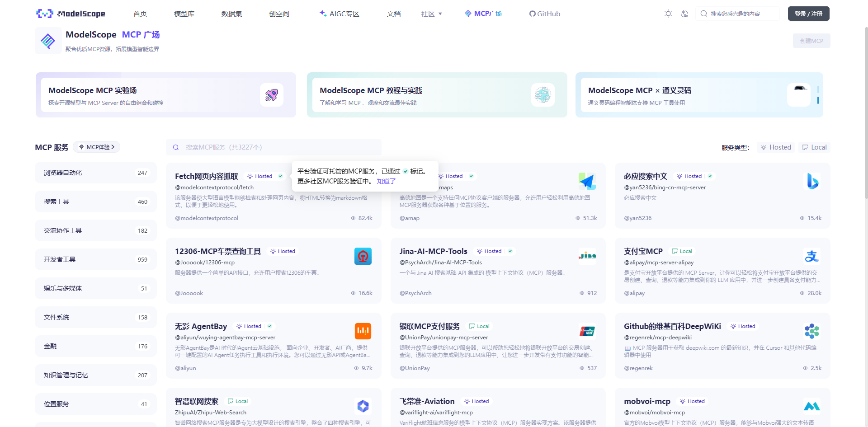This screenshot has height=427, width=868.
Task: Expand the 社区 dropdown menu
Action: tap(432, 14)
